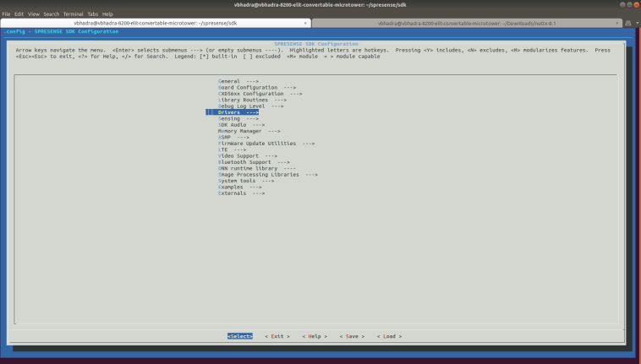Image resolution: width=641 pixels, height=364 pixels.
Task: Select the System tools entry
Action: 246,181
